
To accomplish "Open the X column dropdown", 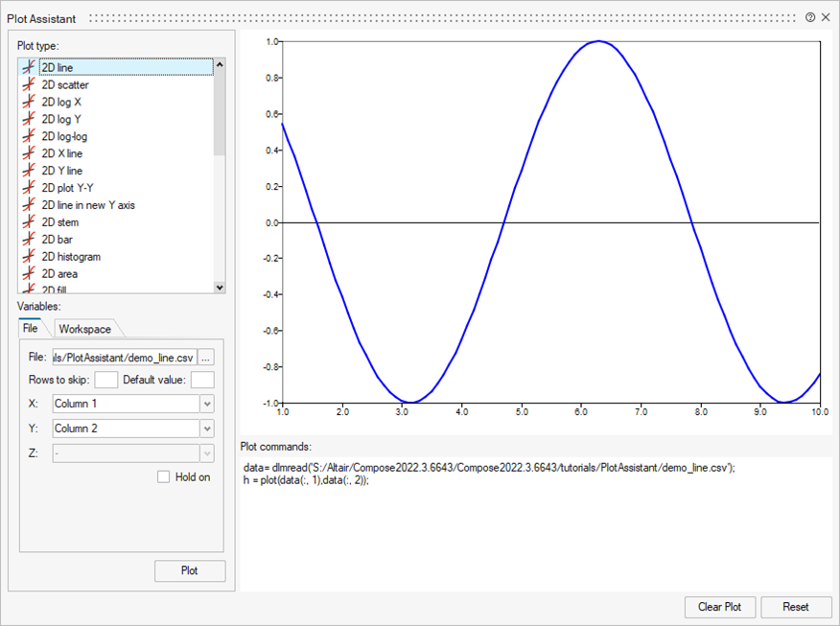I will [207, 404].
